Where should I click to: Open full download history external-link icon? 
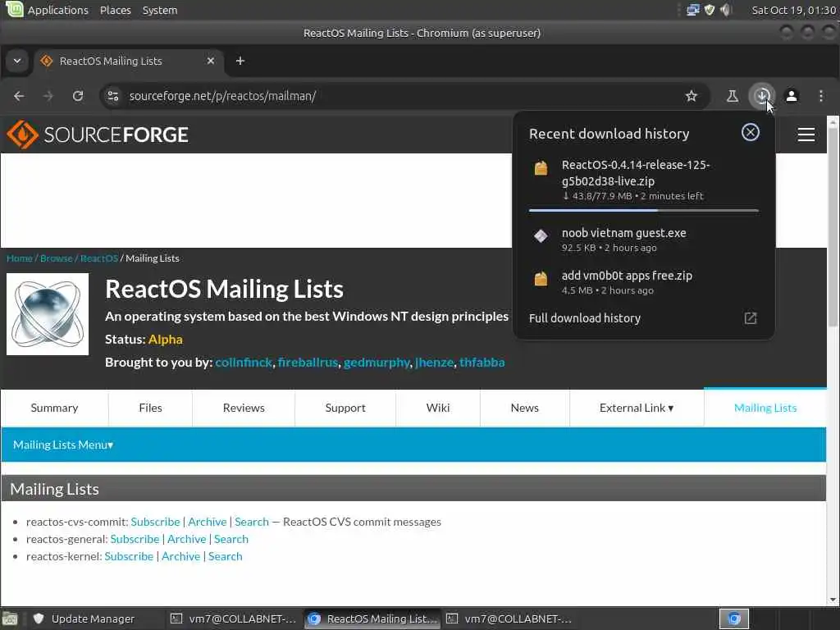751,318
